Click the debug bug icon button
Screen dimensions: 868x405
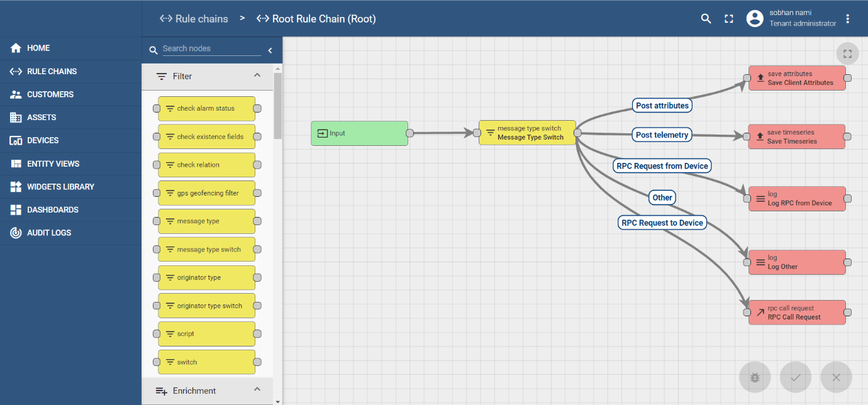click(x=755, y=377)
